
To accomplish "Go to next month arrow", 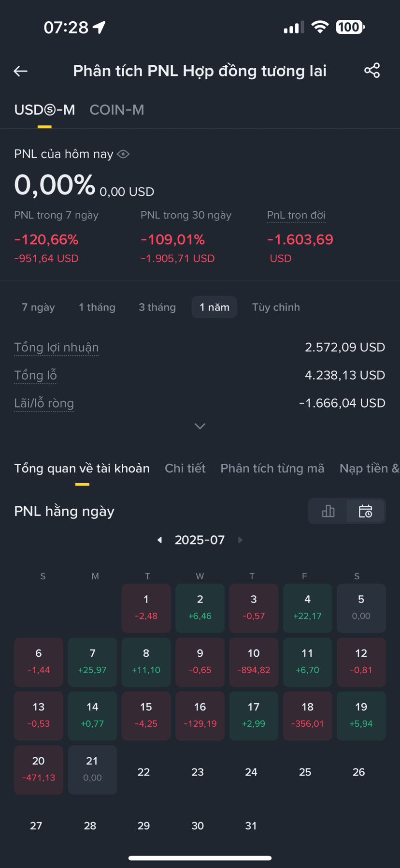I will pos(240,540).
